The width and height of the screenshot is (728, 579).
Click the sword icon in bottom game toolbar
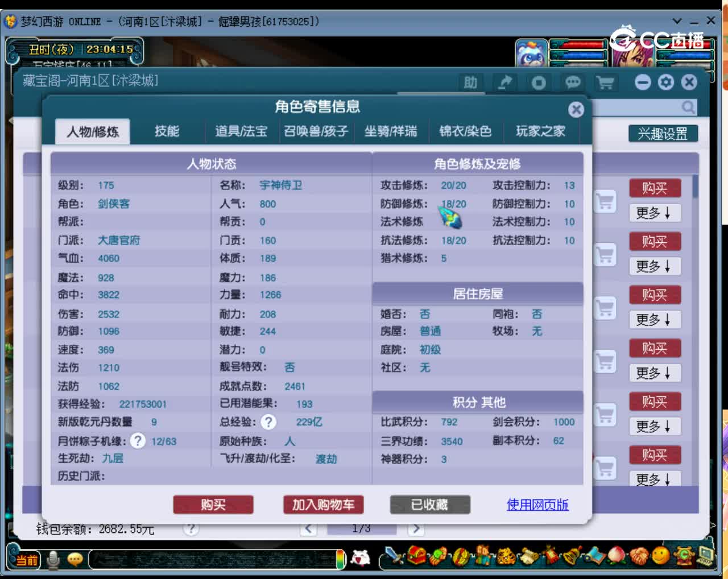(x=394, y=555)
